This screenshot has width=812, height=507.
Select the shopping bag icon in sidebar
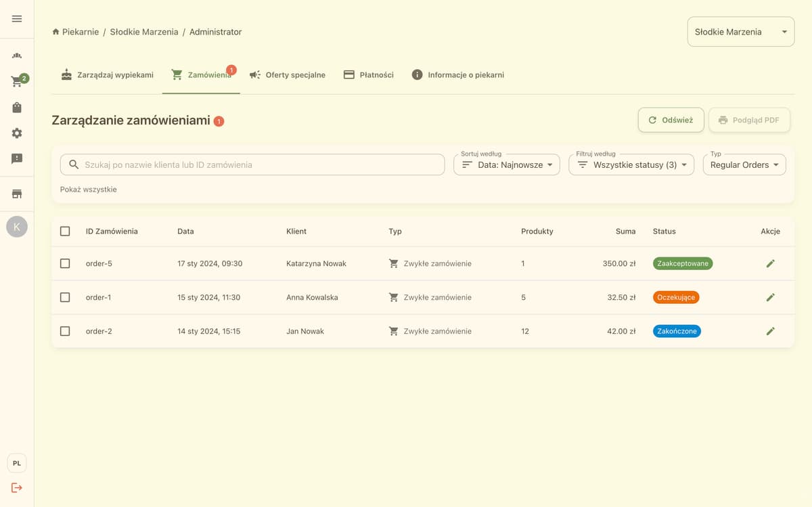tap(17, 107)
